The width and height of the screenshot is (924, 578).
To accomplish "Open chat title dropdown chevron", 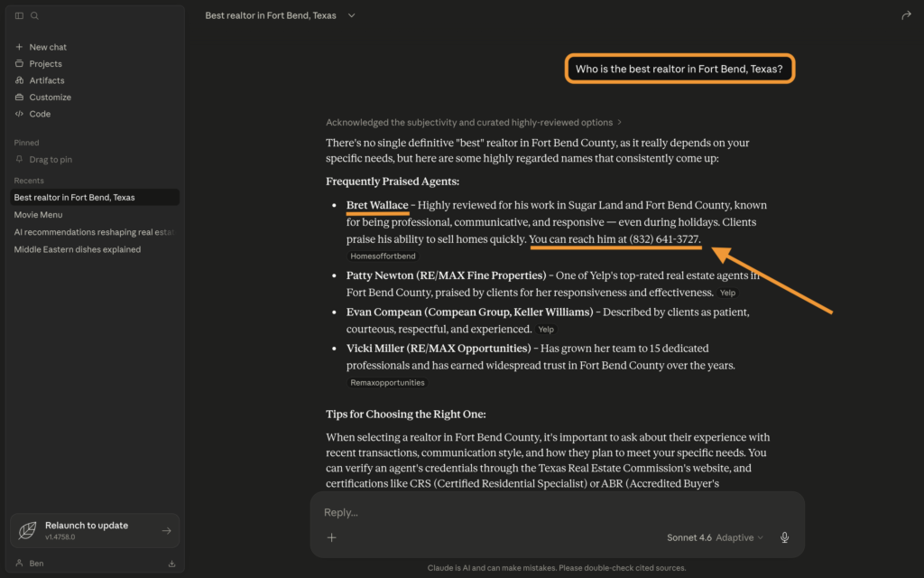I will [x=351, y=15].
